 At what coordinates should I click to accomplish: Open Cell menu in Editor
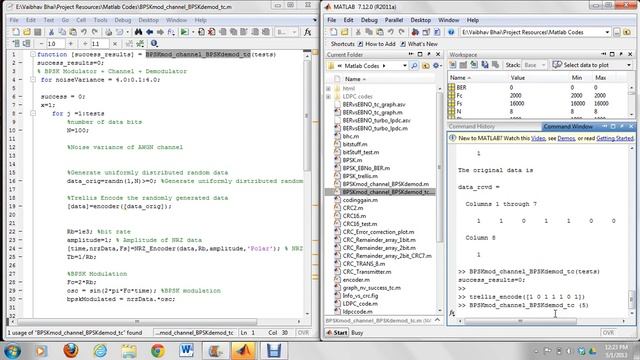pyautogui.click(x=81, y=20)
